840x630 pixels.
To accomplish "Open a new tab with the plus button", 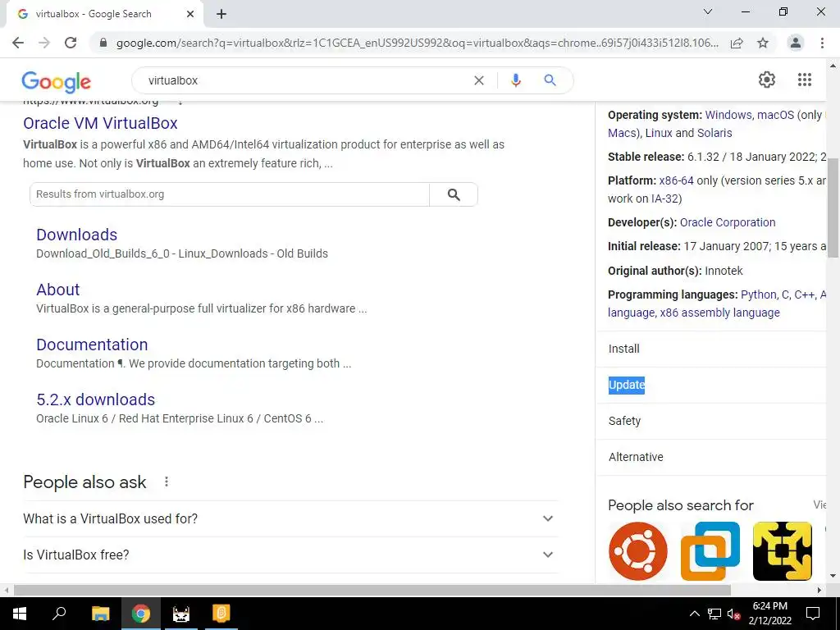I will click(x=221, y=14).
